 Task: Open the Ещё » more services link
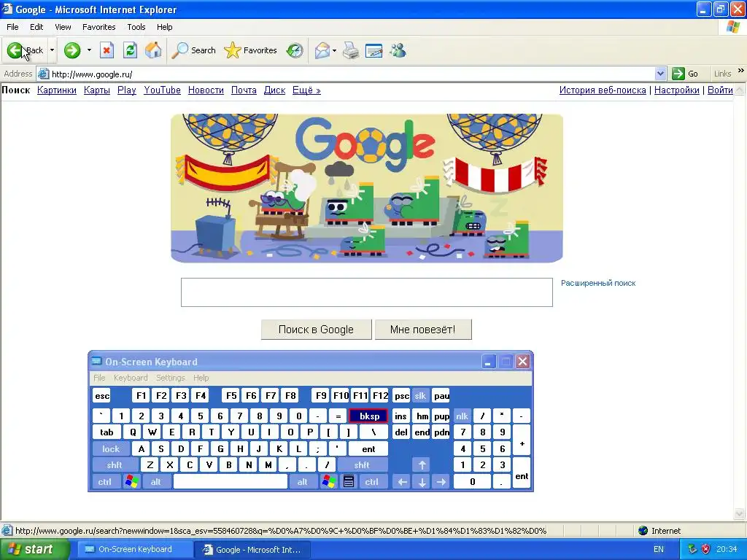click(x=306, y=90)
